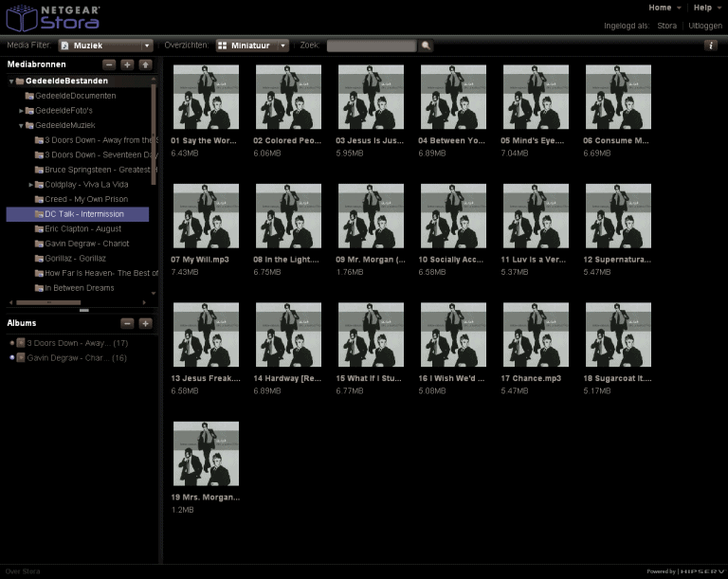Select the 18 Sugarcoat It thumbnail
This screenshot has width=728, height=579.
(x=618, y=335)
